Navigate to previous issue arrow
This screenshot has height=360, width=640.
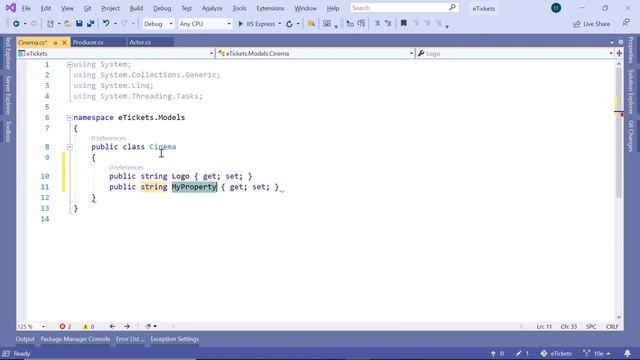click(112, 327)
